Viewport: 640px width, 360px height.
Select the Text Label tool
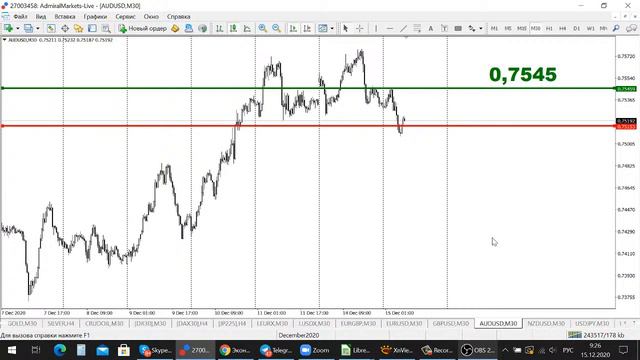click(x=444, y=28)
